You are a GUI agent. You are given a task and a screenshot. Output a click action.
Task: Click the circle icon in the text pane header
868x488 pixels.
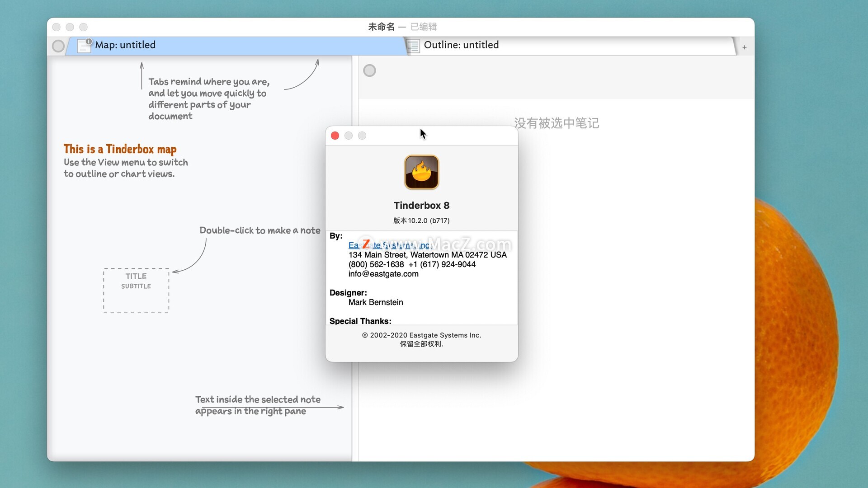[369, 70]
